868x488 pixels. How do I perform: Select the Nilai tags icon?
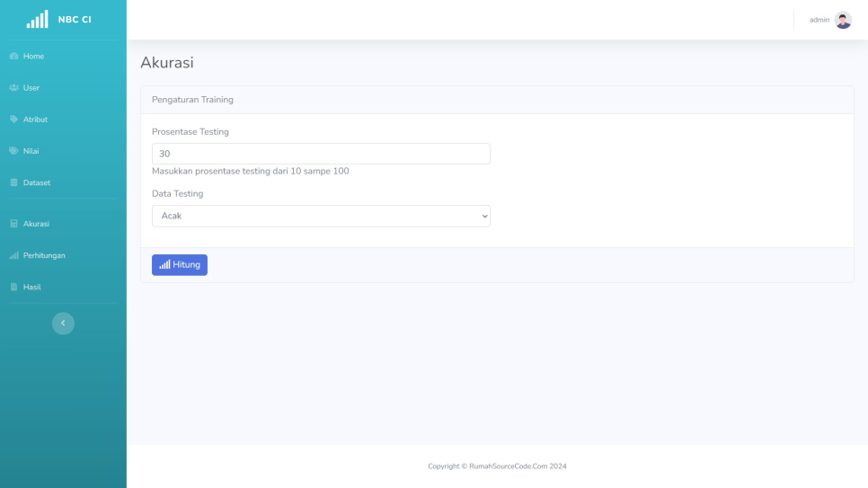click(x=13, y=151)
